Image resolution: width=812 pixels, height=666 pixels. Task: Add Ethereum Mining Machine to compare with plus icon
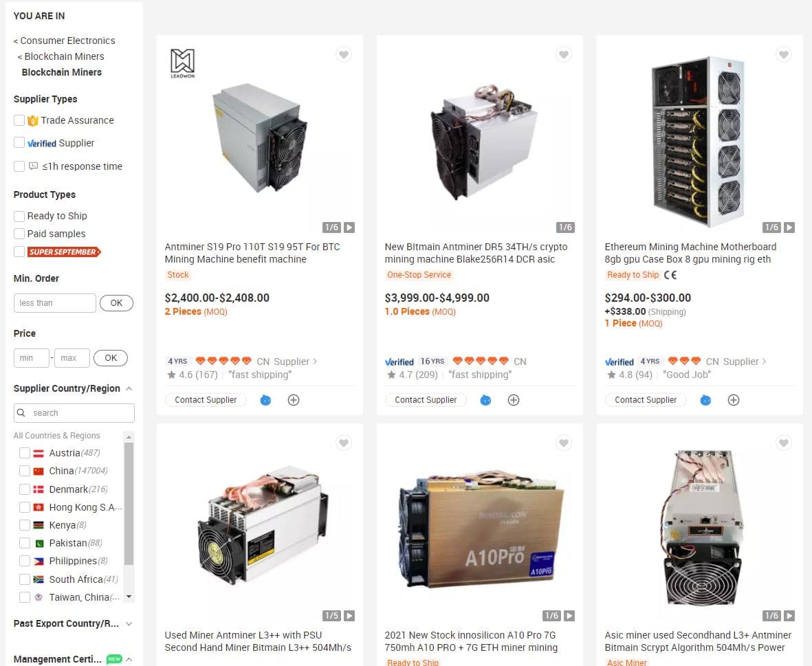coord(734,400)
